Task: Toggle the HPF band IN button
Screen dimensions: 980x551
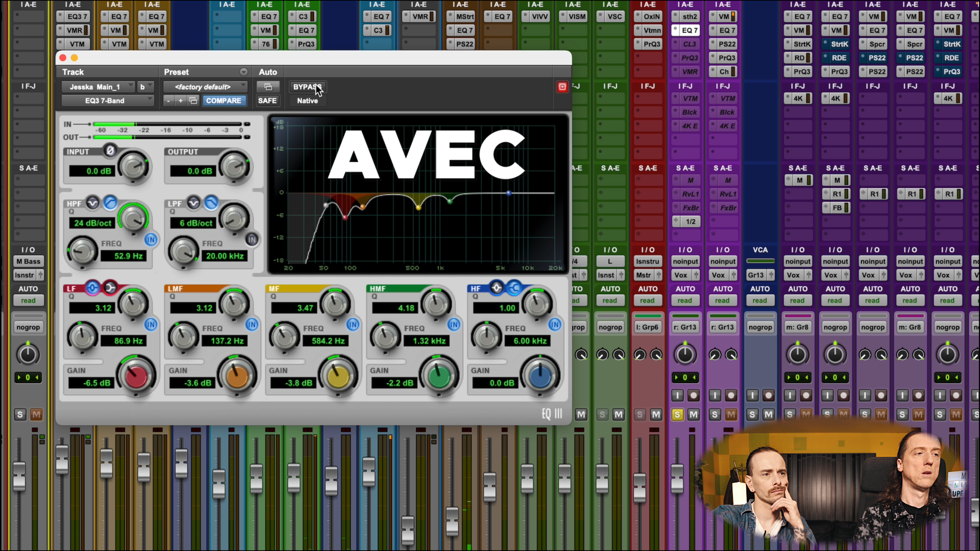Action: [x=151, y=240]
